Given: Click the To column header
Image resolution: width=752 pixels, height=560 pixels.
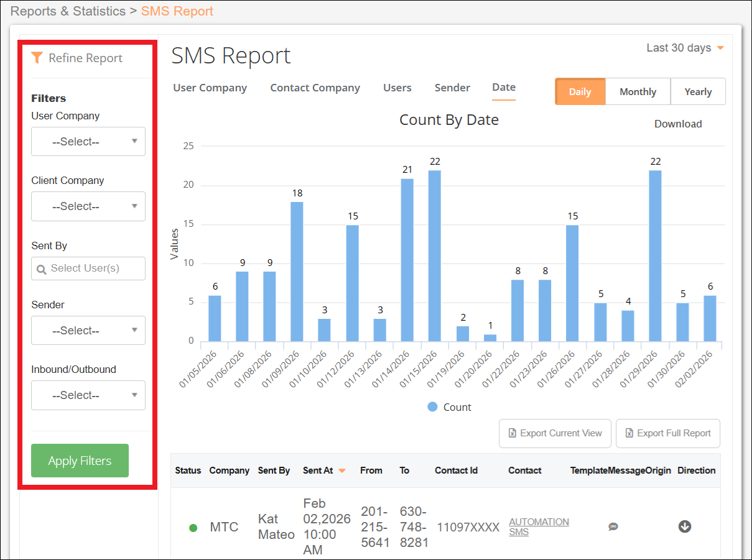Looking at the screenshot, I should [404, 470].
